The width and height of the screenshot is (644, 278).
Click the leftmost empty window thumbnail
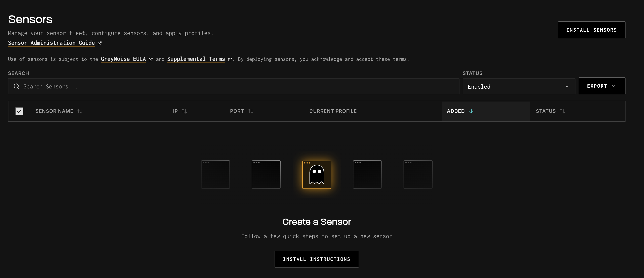pyautogui.click(x=215, y=175)
